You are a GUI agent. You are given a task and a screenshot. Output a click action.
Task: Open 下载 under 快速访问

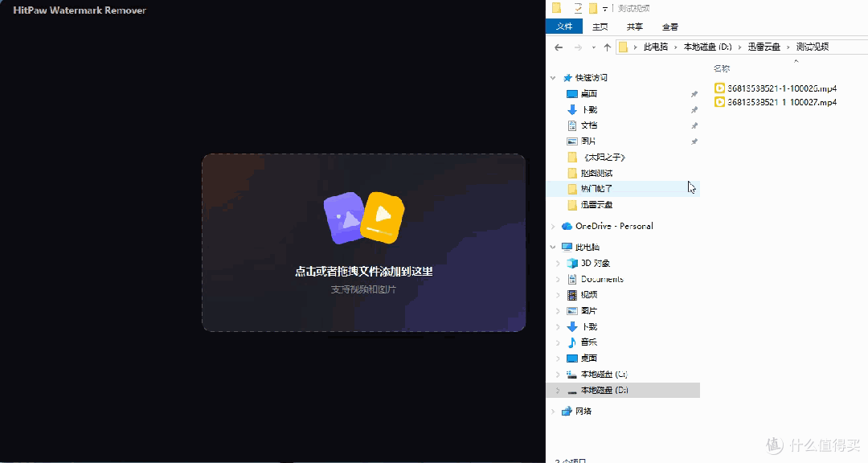589,109
